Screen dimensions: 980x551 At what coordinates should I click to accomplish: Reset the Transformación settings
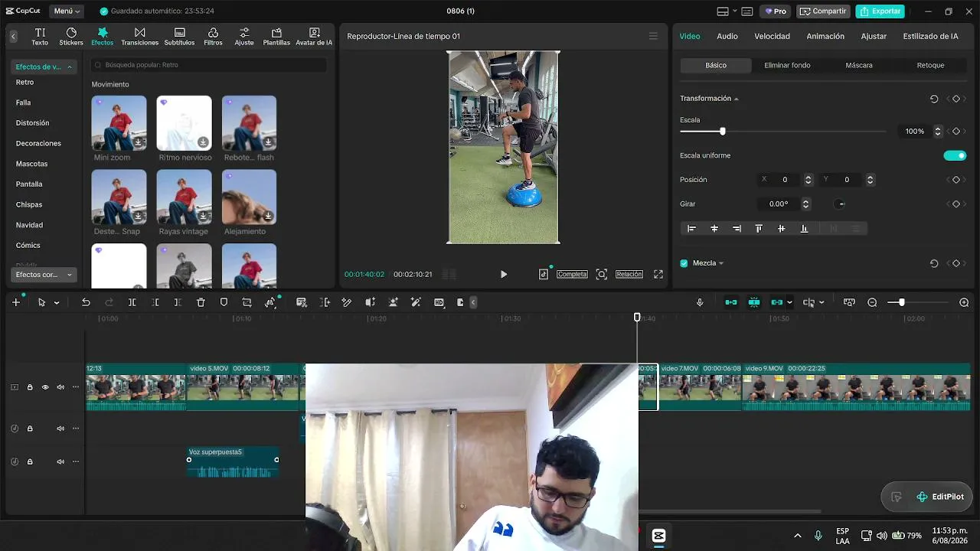(x=934, y=99)
